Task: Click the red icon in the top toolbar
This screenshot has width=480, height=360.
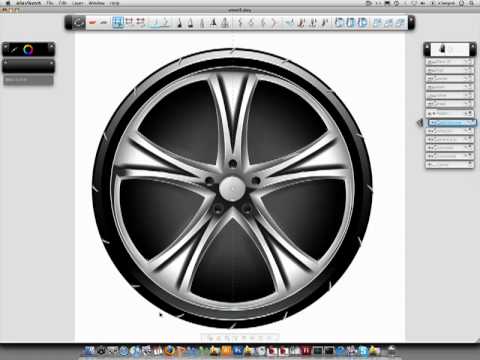Action: pos(93,23)
